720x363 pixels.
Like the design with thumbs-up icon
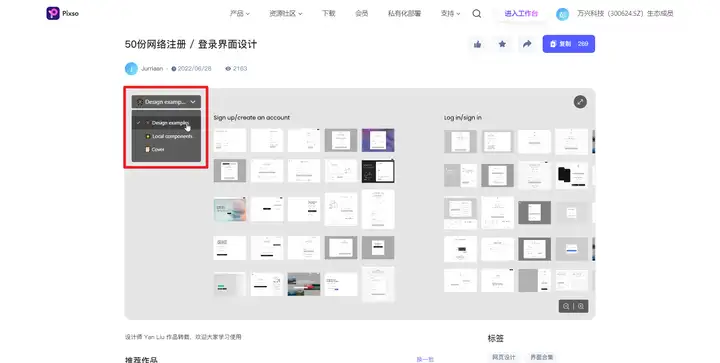478,44
